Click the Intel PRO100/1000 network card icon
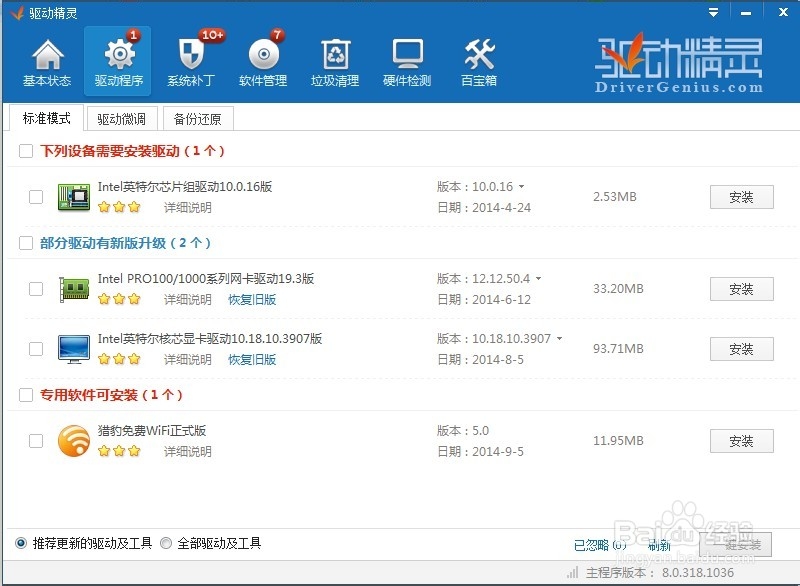 (74, 289)
